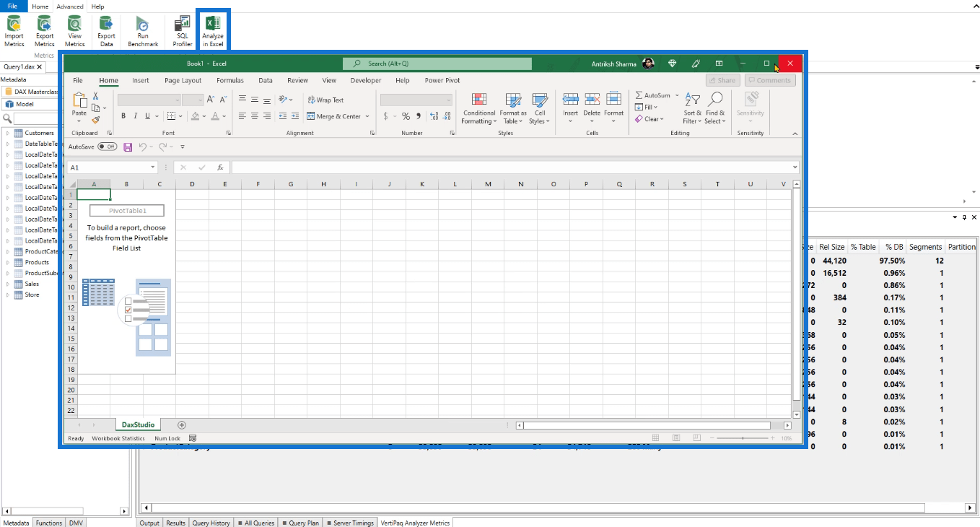Select DaxStudio sheet tab
Image resolution: width=980 pixels, height=527 pixels.
[x=138, y=425]
